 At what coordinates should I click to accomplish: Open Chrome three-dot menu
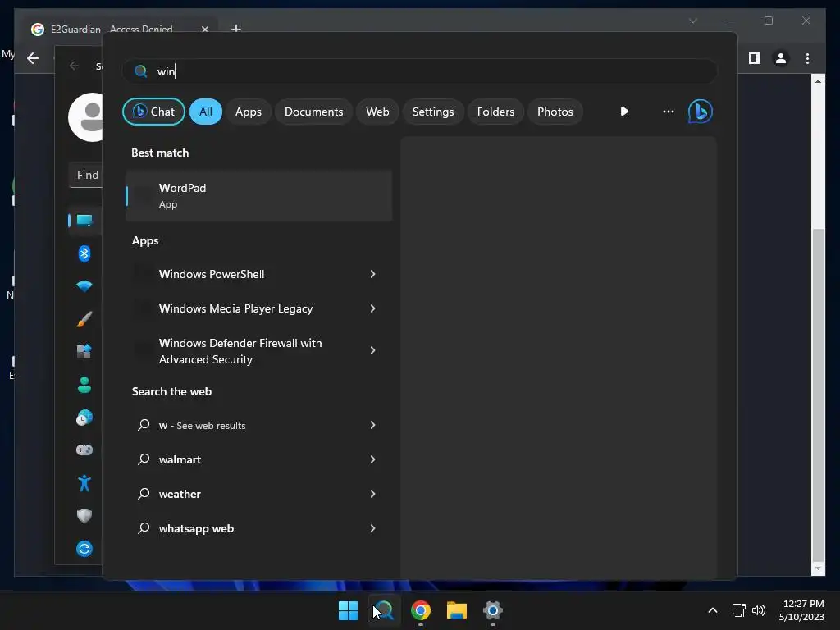point(807,58)
